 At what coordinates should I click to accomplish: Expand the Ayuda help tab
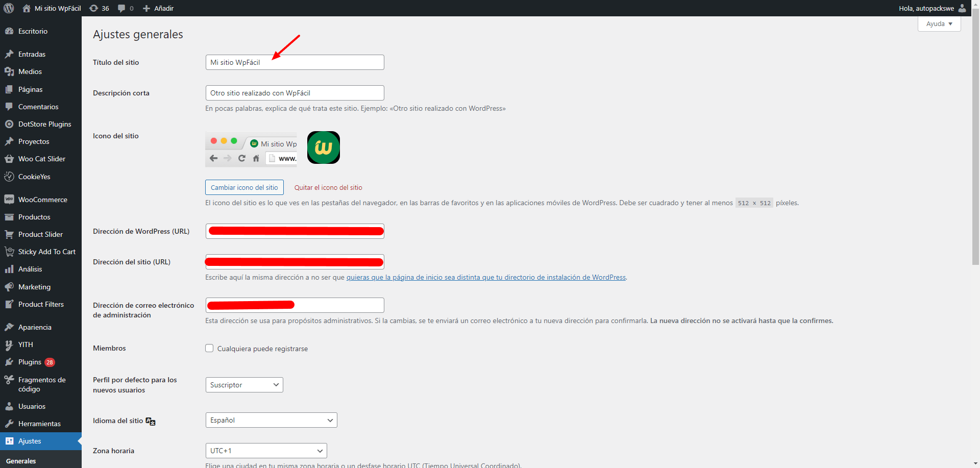coord(939,24)
